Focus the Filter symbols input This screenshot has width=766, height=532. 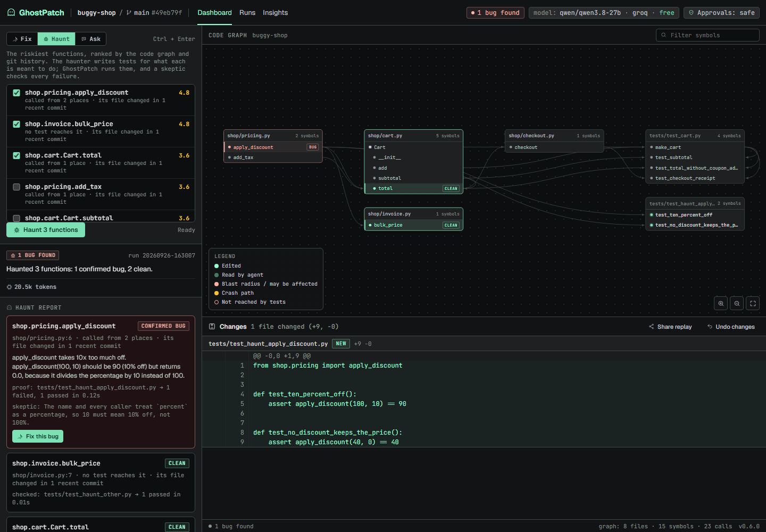(x=707, y=35)
